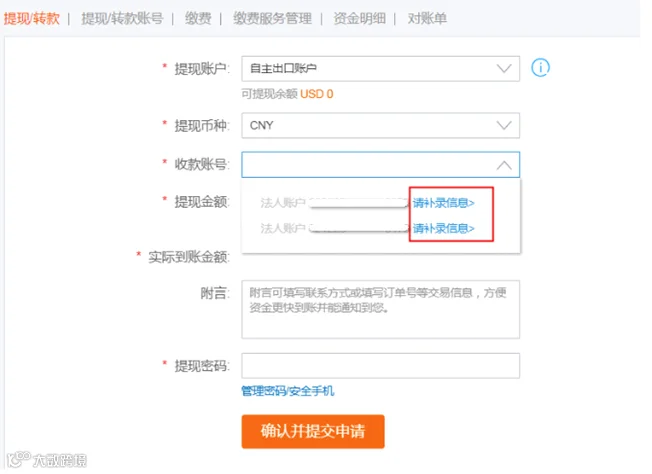Click the 确认并提交申请 button
Screen dimensions: 652x474
tap(313, 432)
